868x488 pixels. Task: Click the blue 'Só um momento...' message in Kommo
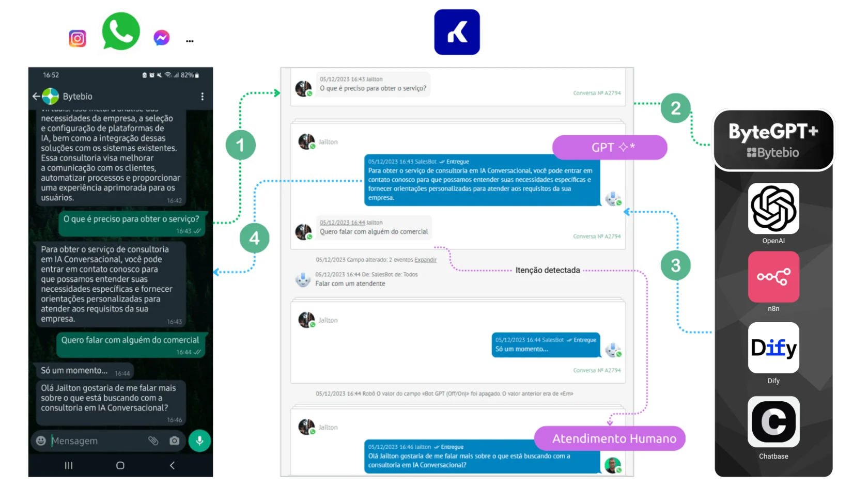coord(546,344)
